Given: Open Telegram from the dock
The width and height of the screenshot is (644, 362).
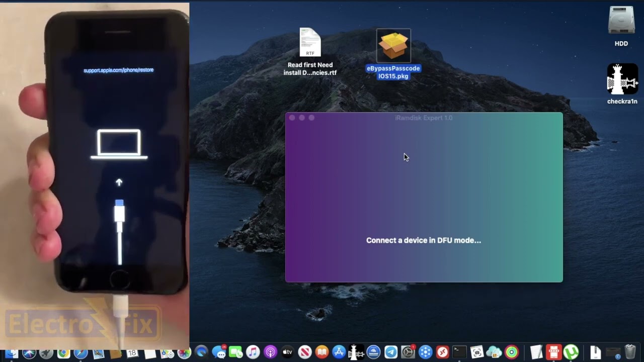Looking at the screenshot, I should (x=391, y=352).
